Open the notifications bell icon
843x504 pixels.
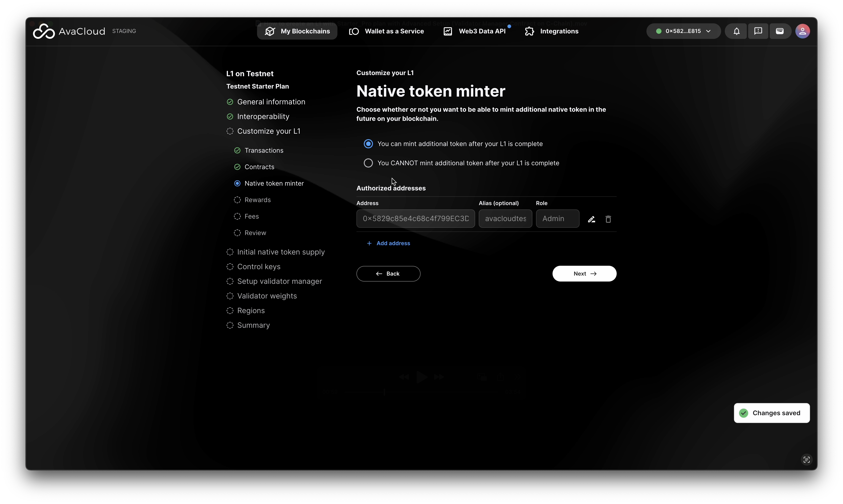point(736,31)
